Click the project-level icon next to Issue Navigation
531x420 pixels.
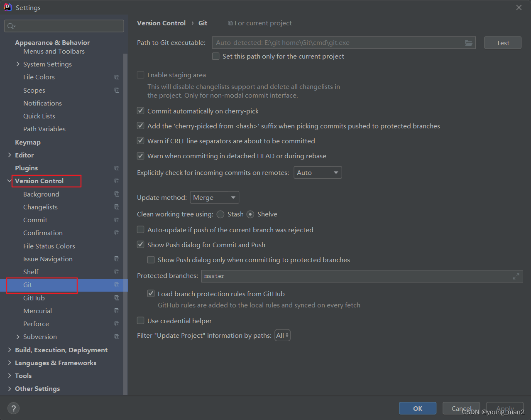(117, 259)
